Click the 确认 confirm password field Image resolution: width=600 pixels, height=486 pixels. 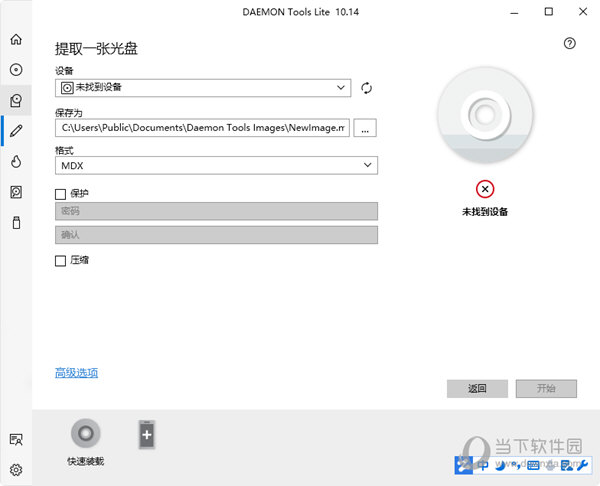tap(217, 235)
